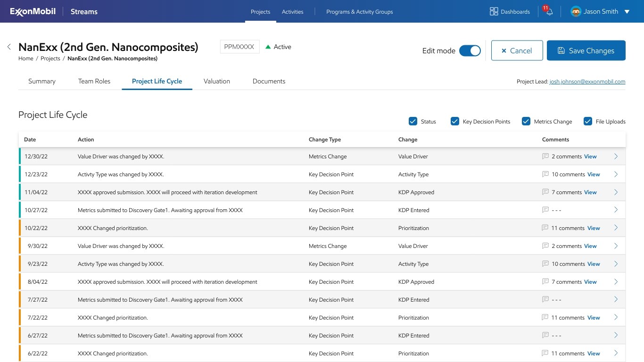The width and height of the screenshot is (644, 362).
Task: View the 2 comments on 12/30/22
Action: tap(590, 156)
